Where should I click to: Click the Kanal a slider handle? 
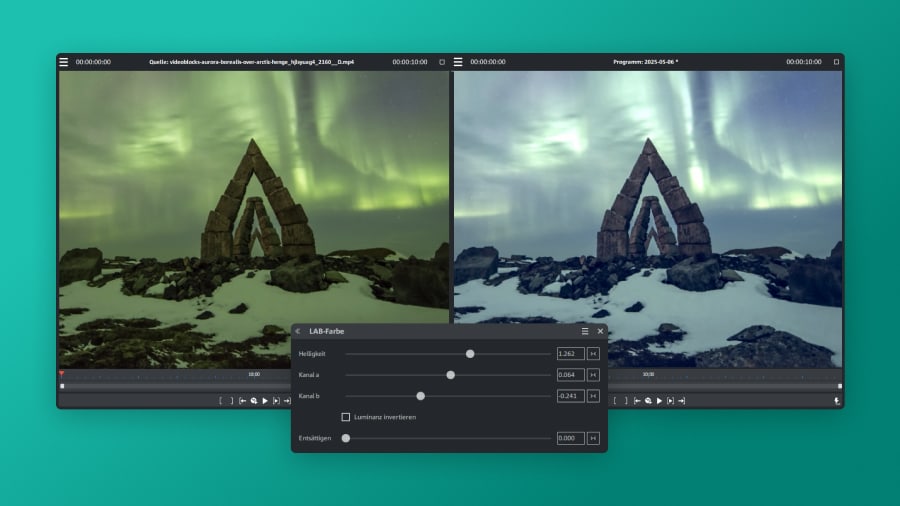[451, 375]
